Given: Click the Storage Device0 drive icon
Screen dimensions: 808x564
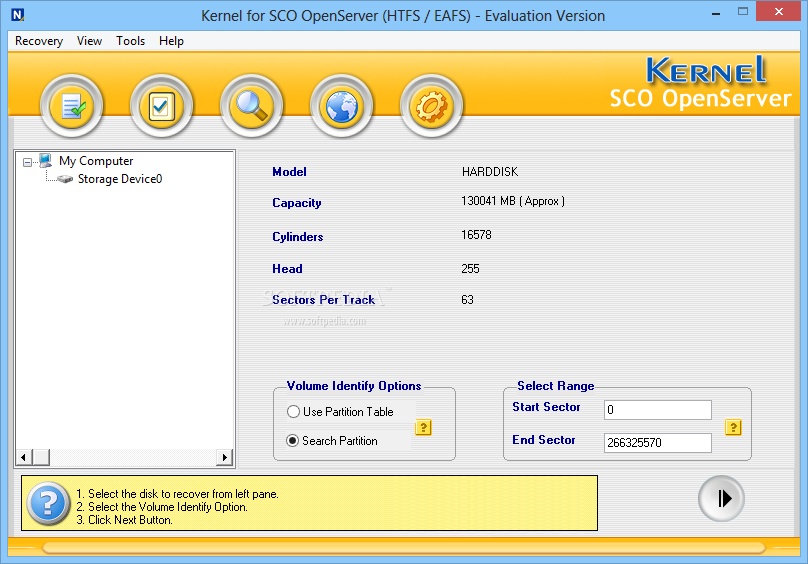Looking at the screenshot, I should (x=65, y=179).
